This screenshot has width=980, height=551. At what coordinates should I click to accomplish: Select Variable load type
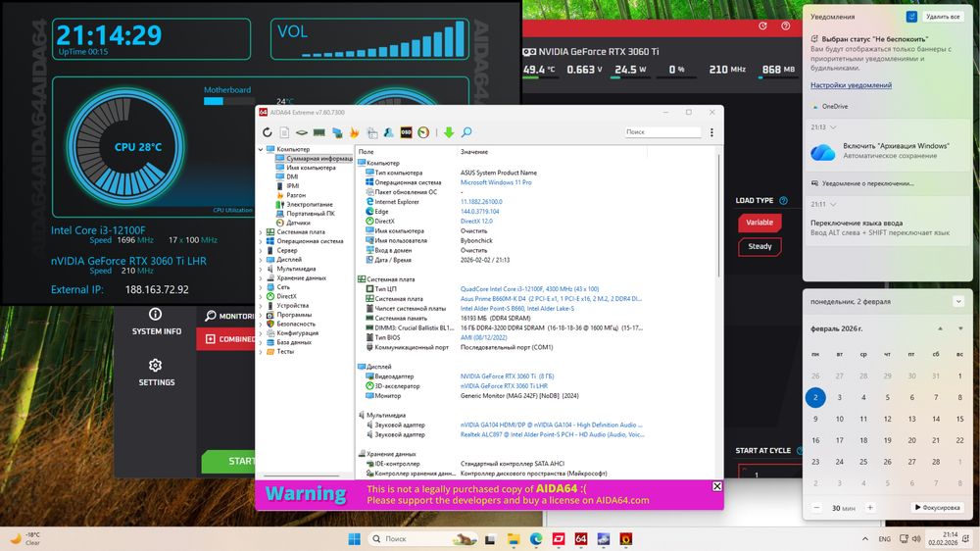tap(759, 223)
